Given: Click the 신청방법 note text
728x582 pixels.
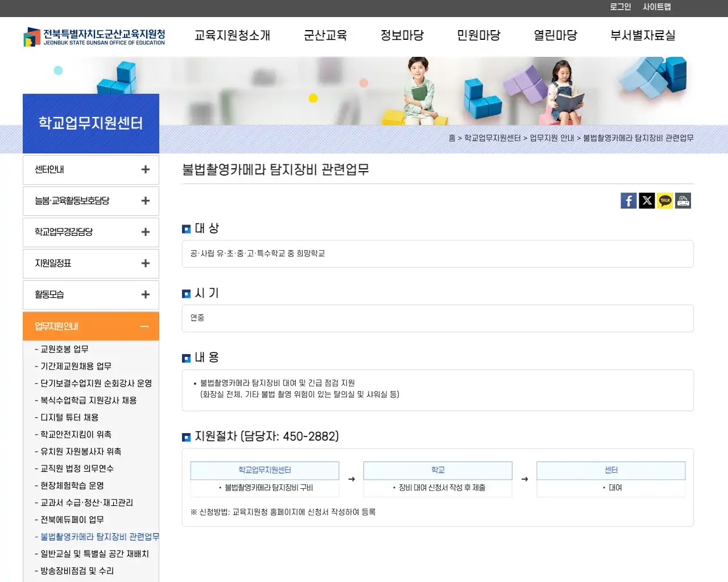Looking at the screenshot, I should coord(283,512).
